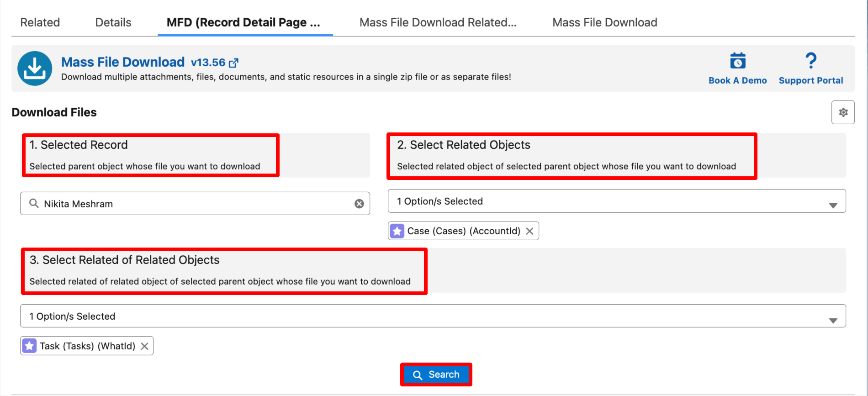Image resolution: width=868 pixels, height=396 pixels.
Task: Click the Search button
Action: click(436, 375)
